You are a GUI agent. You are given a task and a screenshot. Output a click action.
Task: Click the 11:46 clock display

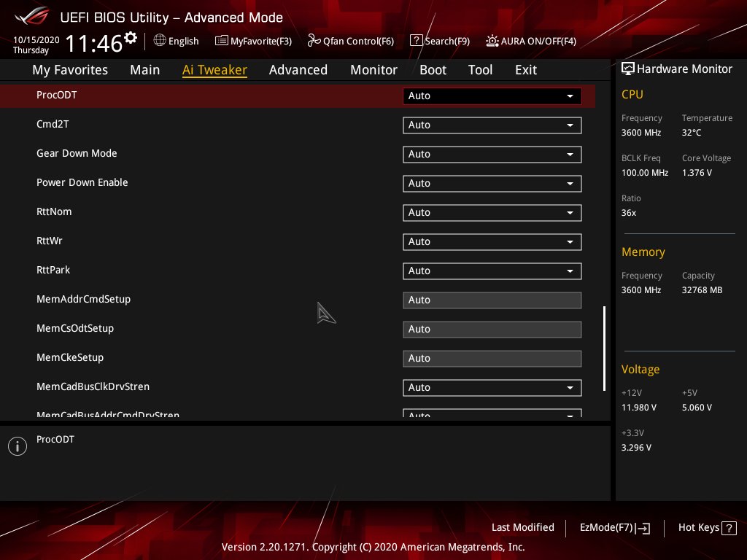coord(94,43)
